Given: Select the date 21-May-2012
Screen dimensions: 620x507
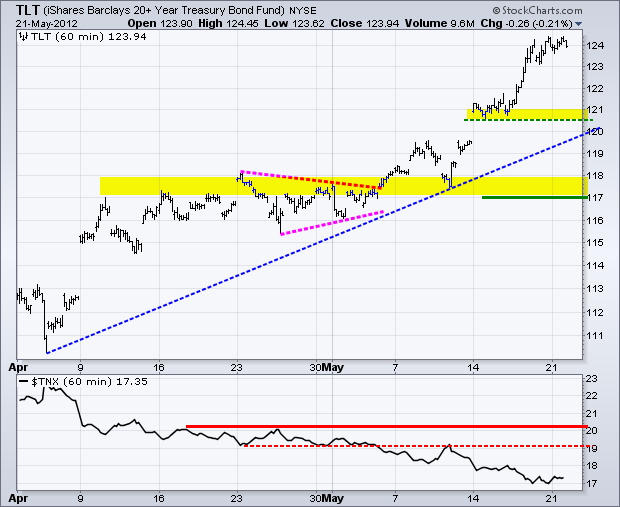Looking at the screenshot, I should click(47, 24).
